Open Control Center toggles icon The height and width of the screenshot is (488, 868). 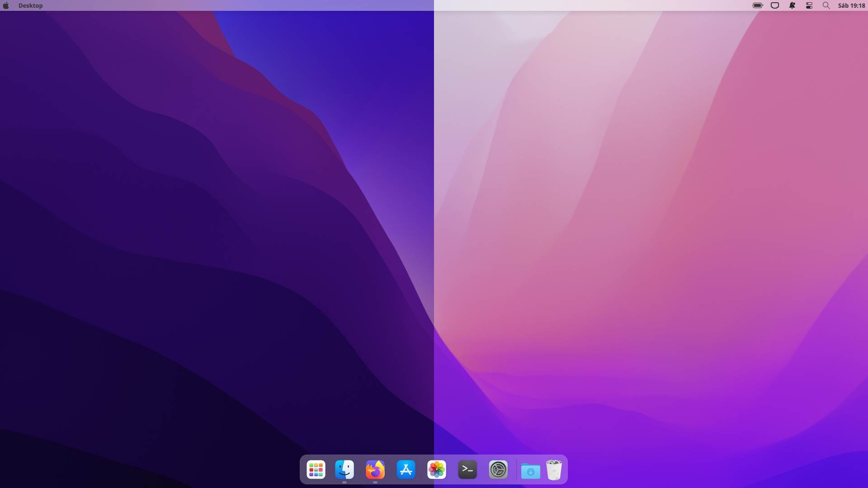809,5
